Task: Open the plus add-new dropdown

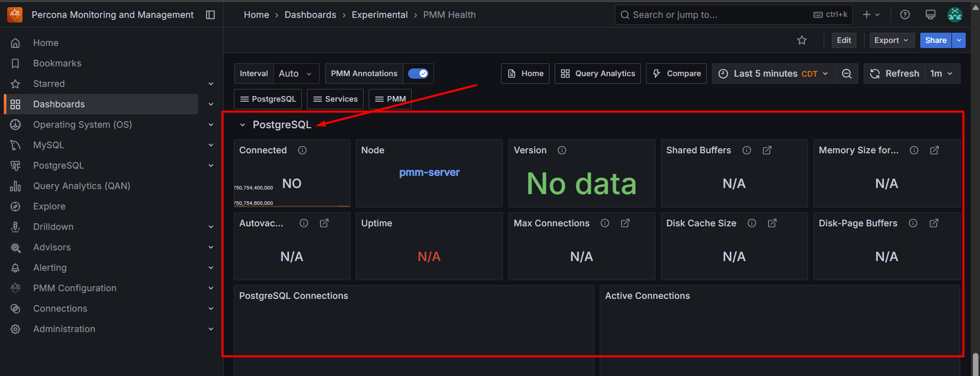Action: (x=871, y=15)
